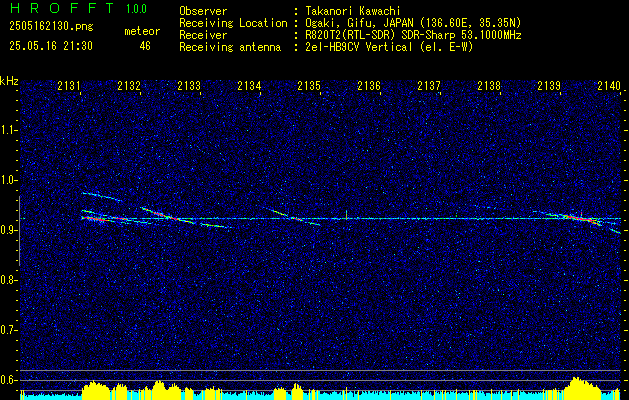Click the vertical spike near 2136 on carrier line
Viewport: 629px width, 400px height.
point(346,215)
